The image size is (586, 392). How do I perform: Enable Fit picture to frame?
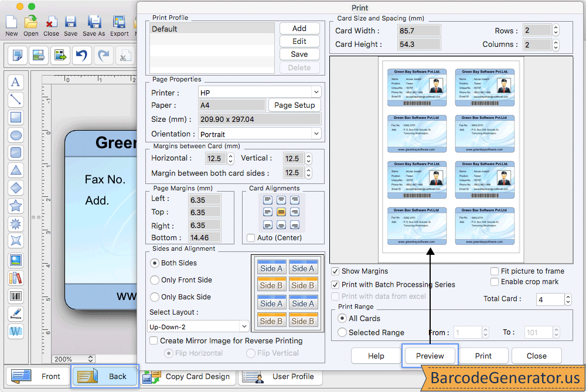[x=495, y=271]
